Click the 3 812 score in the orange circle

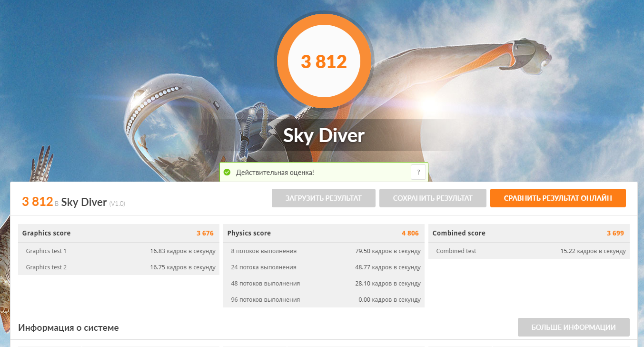pyautogui.click(x=324, y=61)
